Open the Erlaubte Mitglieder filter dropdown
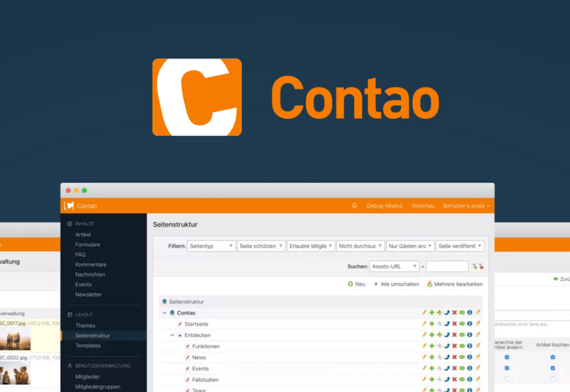 [x=311, y=246]
